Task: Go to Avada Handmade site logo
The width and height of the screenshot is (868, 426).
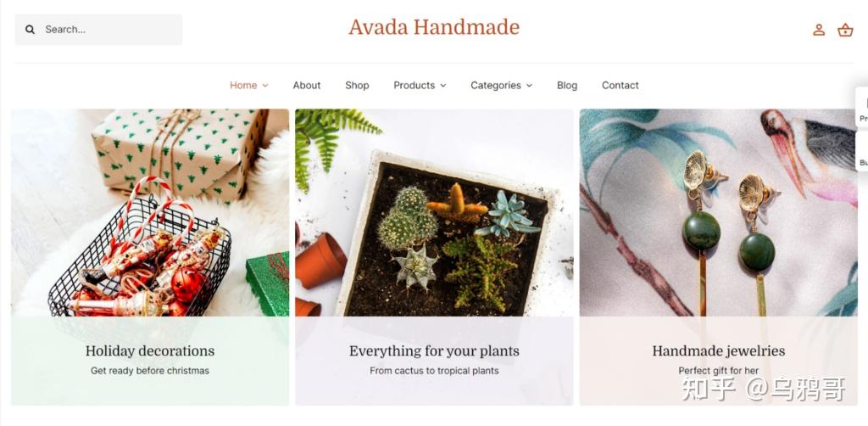Action: (434, 27)
